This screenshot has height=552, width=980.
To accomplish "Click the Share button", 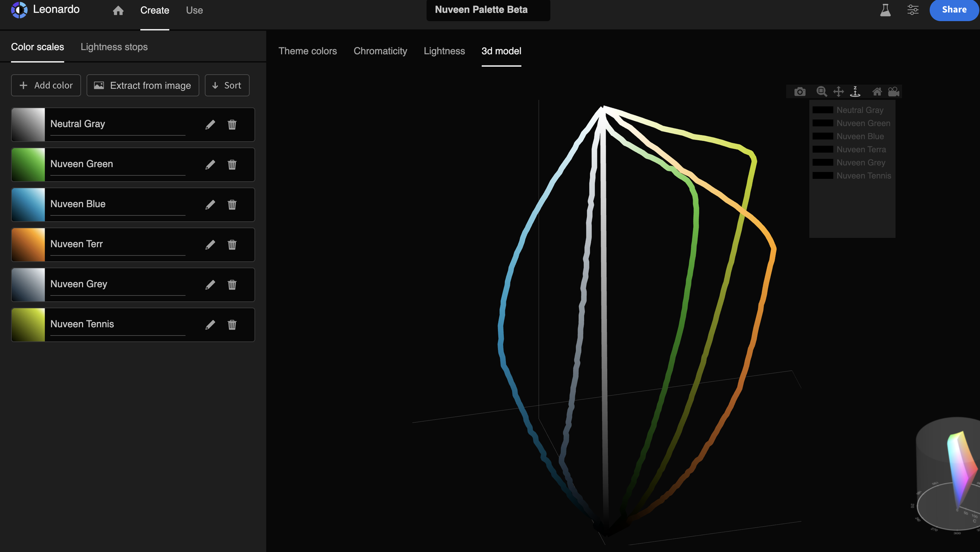I will coord(954,10).
